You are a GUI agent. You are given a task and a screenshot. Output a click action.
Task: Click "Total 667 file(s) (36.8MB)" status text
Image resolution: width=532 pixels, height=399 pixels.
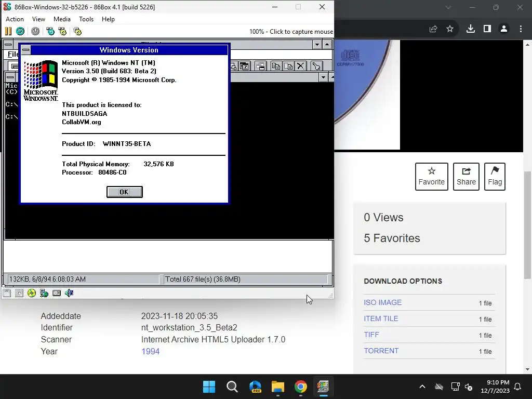[x=203, y=279]
